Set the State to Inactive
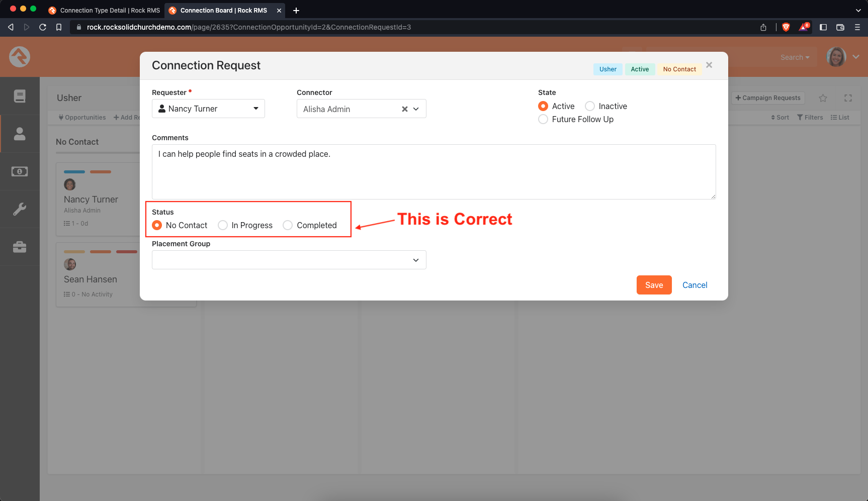The height and width of the screenshot is (501, 868). coord(589,106)
